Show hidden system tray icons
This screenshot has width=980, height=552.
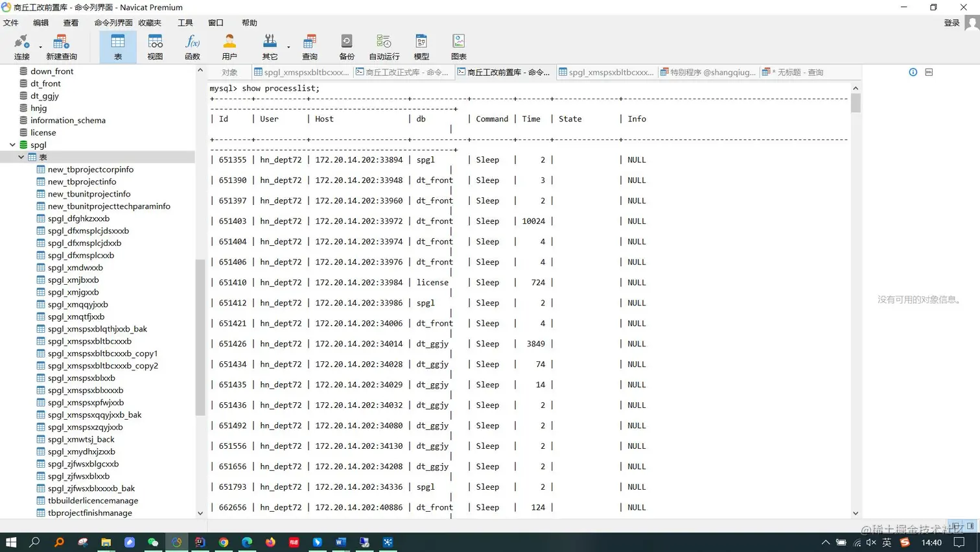(x=825, y=542)
